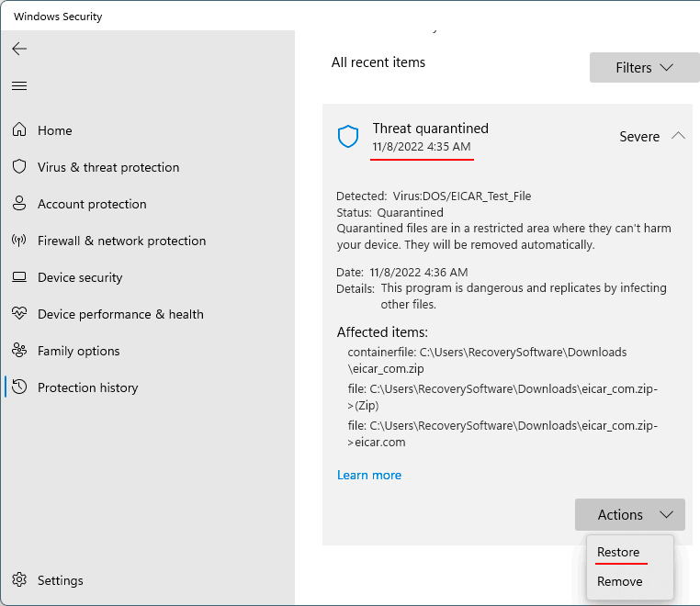Image resolution: width=700 pixels, height=606 pixels.
Task: Click the file path ending in (Zip)
Action: [x=502, y=398]
